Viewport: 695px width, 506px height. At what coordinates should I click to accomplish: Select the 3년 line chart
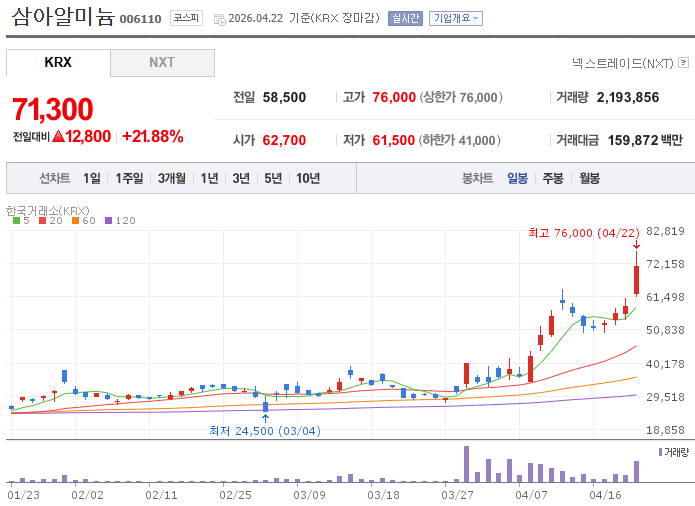click(x=242, y=178)
